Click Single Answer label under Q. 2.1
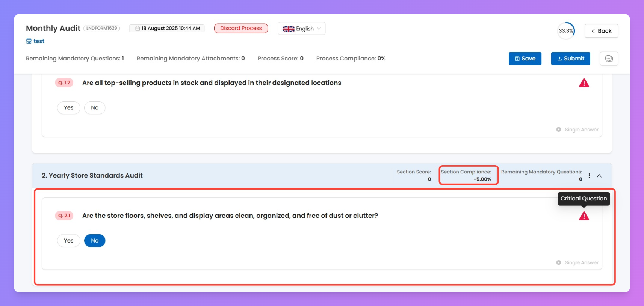The image size is (644, 306). [x=582, y=262]
